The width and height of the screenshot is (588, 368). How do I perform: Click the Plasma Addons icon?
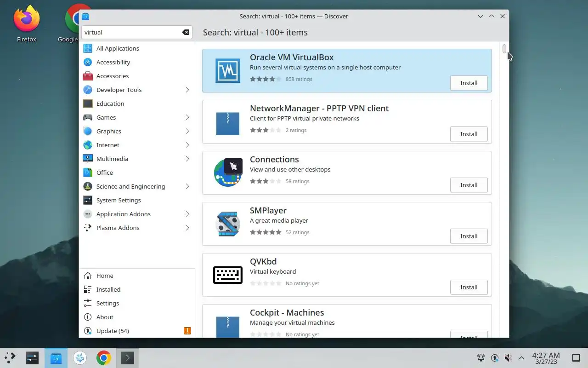[88, 228]
